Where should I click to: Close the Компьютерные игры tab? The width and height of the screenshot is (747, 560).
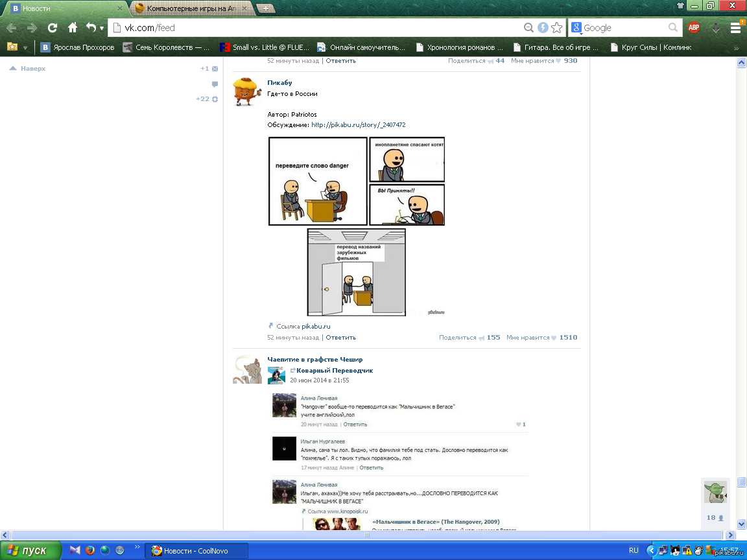pos(245,8)
